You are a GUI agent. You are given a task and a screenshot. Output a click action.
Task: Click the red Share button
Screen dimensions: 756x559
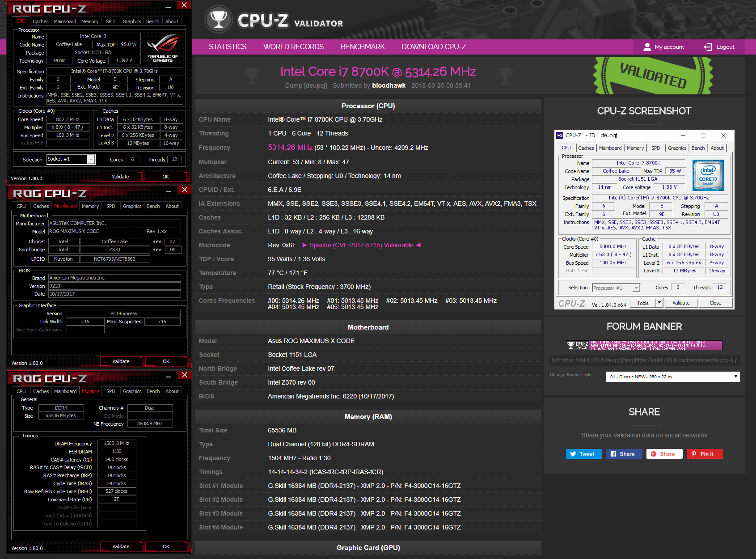(664, 454)
